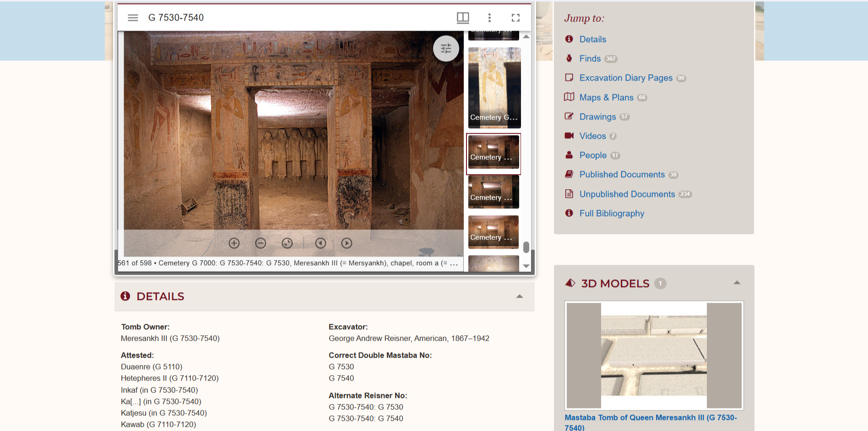
Task: Click the person icon beside People
Action: click(569, 155)
